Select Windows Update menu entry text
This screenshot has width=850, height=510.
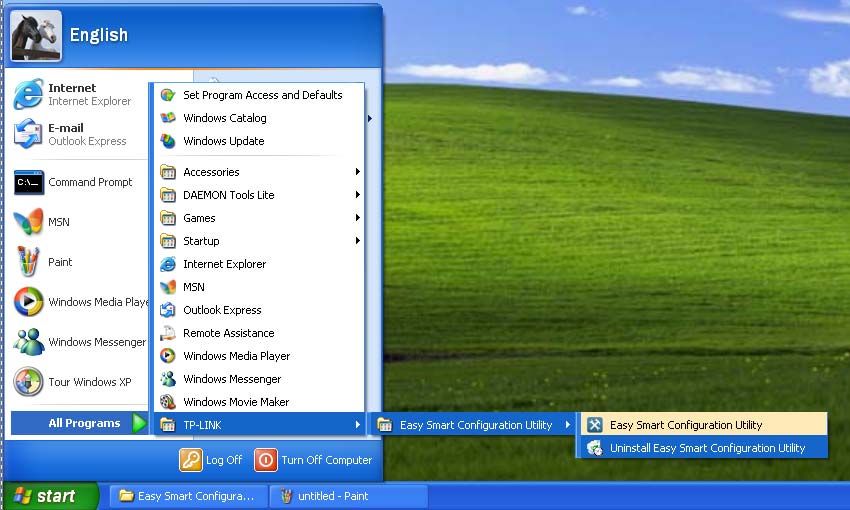click(x=223, y=141)
